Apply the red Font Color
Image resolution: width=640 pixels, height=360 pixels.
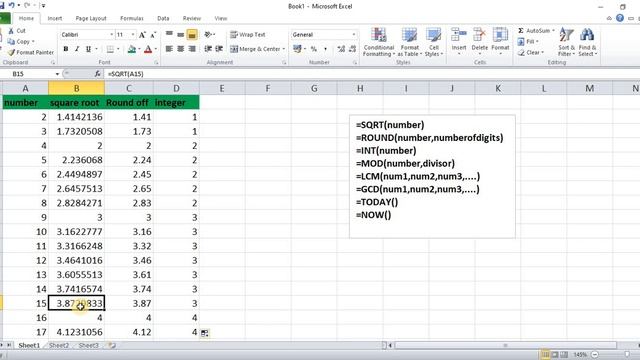click(148, 49)
